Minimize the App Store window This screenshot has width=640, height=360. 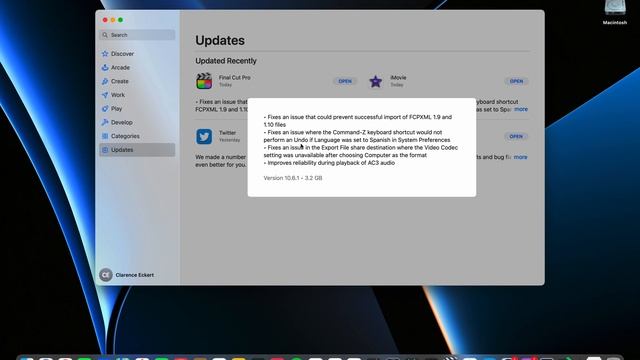(113, 20)
